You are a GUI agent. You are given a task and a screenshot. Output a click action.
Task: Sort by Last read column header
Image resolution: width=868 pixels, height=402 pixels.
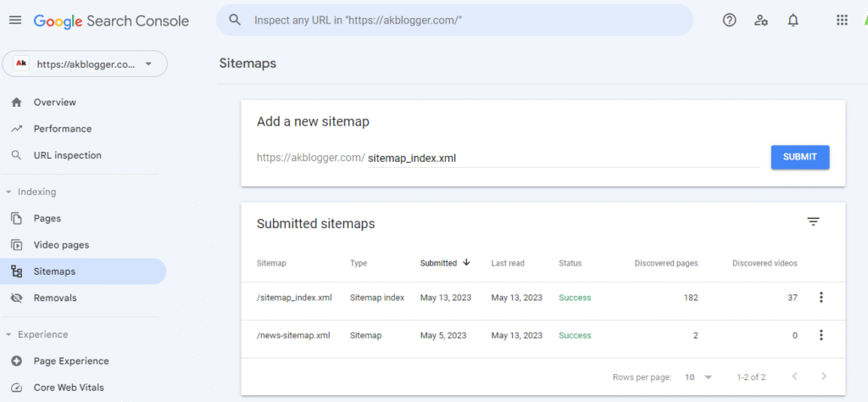coord(508,263)
